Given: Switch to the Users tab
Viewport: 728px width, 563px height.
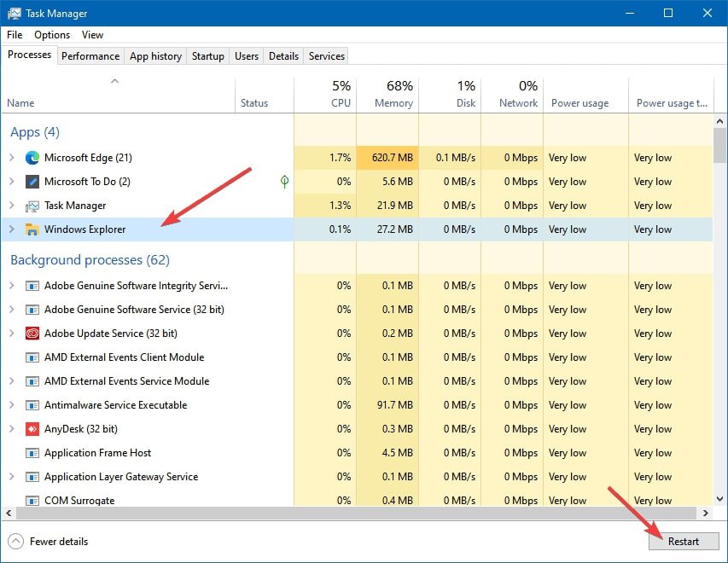Looking at the screenshot, I should coord(247,56).
